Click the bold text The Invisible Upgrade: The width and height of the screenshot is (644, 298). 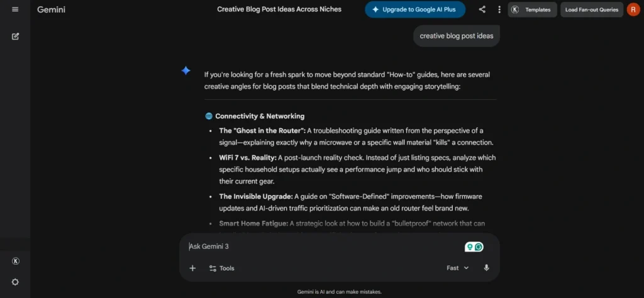pos(256,197)
